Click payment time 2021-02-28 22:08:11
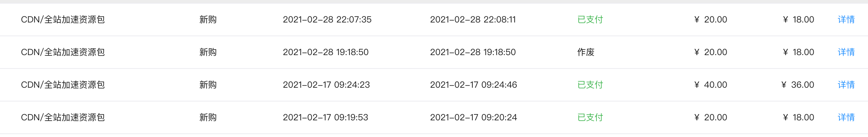The height and width of the screenshot is (137, 868). [473, 20]
